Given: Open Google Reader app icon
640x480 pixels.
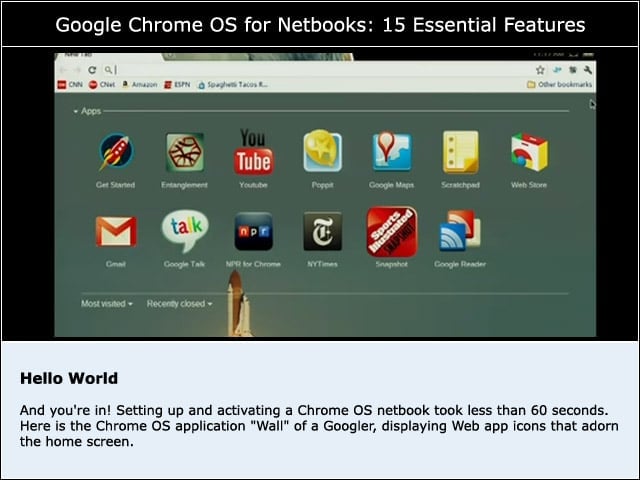Looking at the screenshot, I should (460, 230).
